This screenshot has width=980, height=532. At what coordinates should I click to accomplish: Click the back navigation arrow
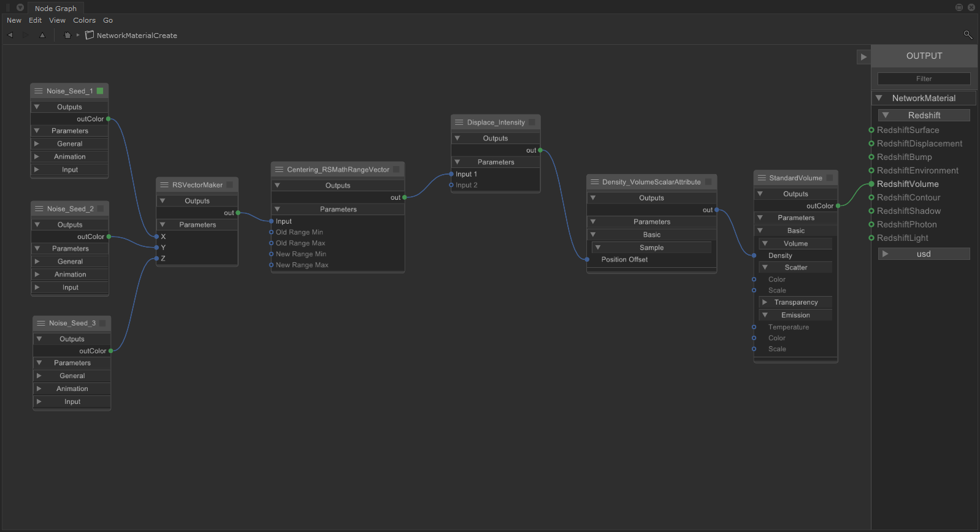point(10,35)
